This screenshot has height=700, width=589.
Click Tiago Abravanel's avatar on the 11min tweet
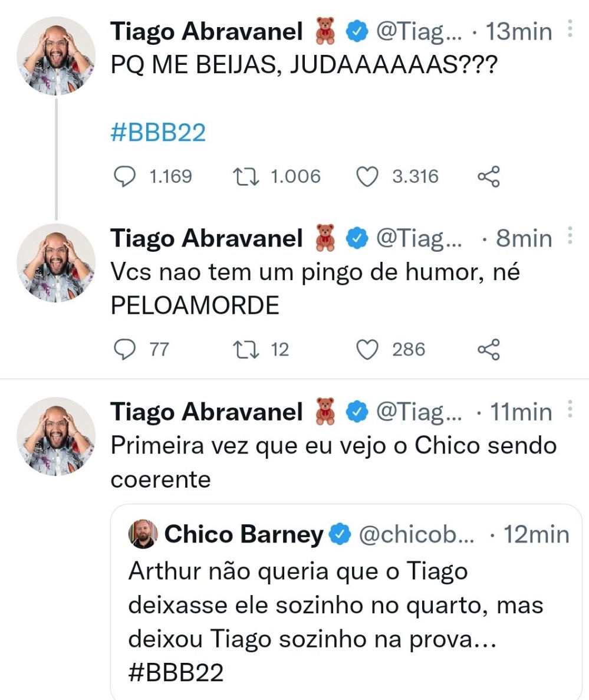pyautogui.click(x=55, y=436)
